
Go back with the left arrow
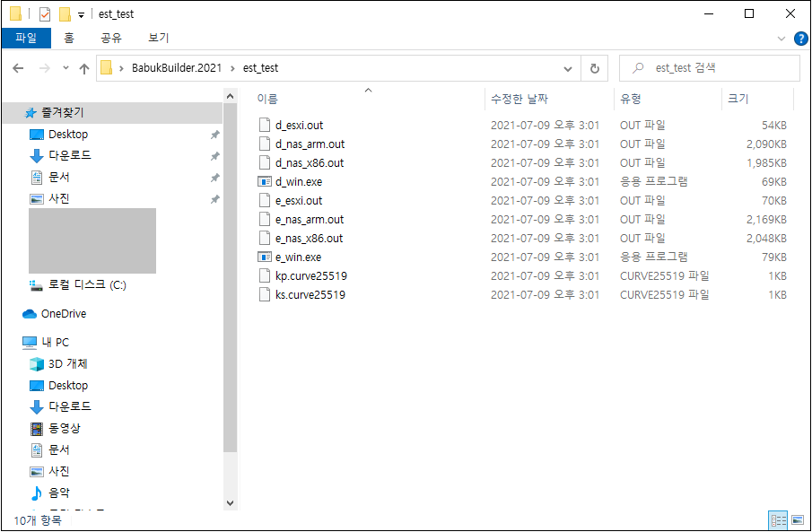tap(18, 68)
